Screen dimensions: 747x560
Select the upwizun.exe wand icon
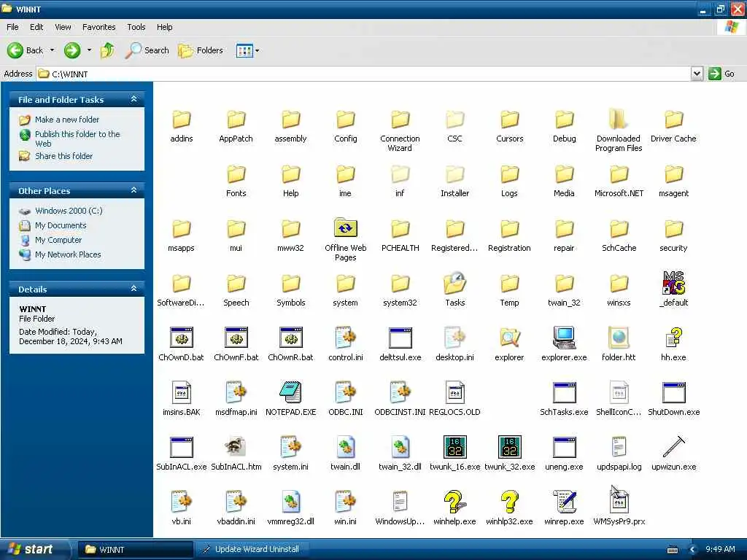(673, 447)
